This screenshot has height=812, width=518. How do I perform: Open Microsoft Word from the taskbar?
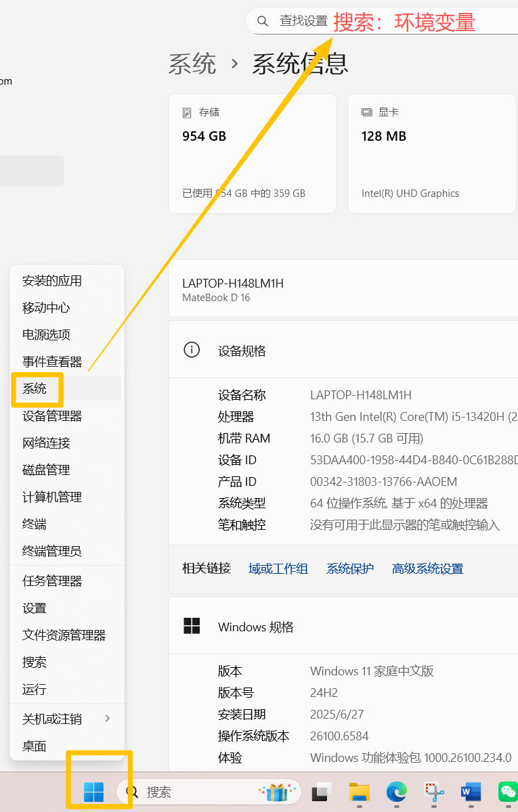coord(471,792)
